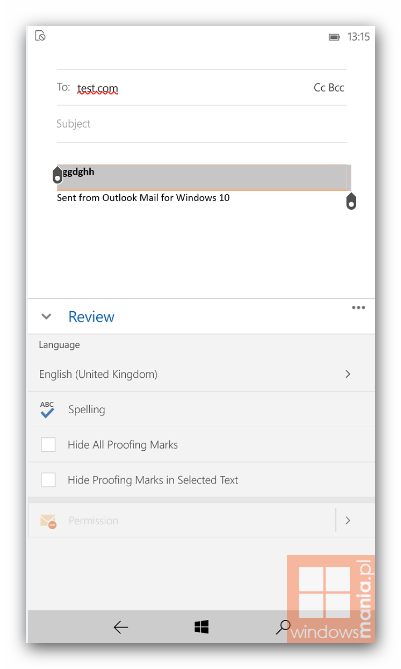Click the Subject input field

tap(201, 124)
